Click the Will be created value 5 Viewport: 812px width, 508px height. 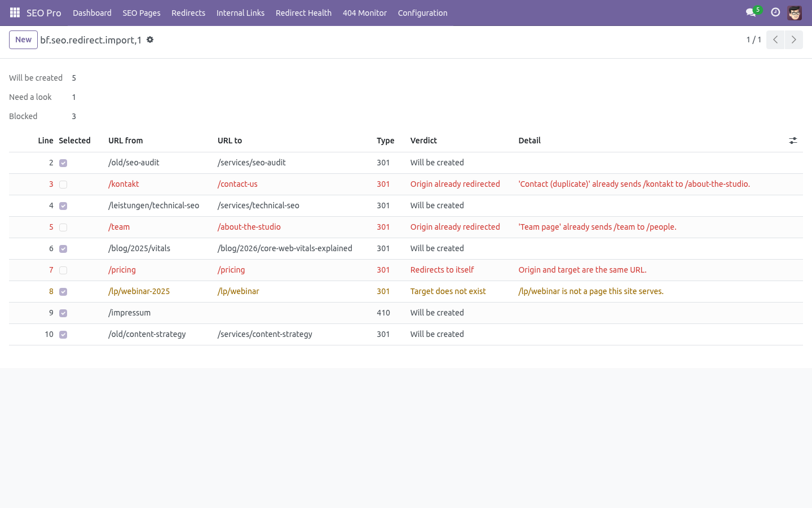[x=74, y=78]
